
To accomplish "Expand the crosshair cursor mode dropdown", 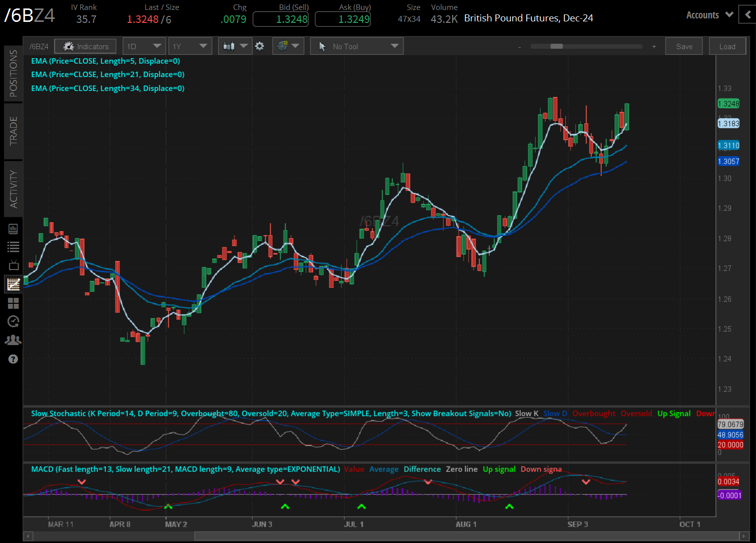I will [x=288, y=46].
